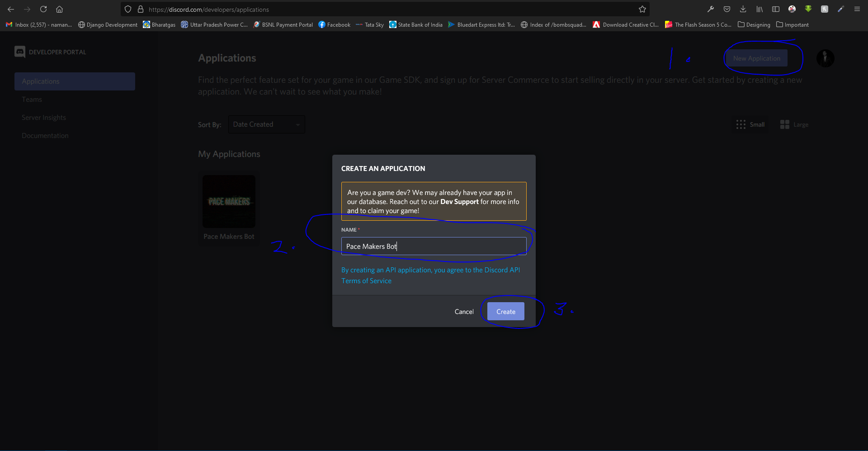The image size is (868, 451).
Task: Toggle the browser sidebar icon
Action: point(776,9)
